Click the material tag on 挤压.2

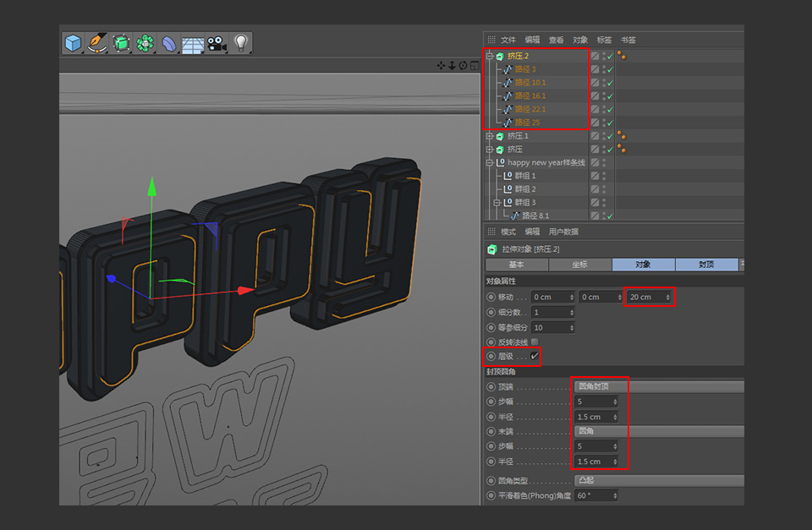click(x=622, y=56)
